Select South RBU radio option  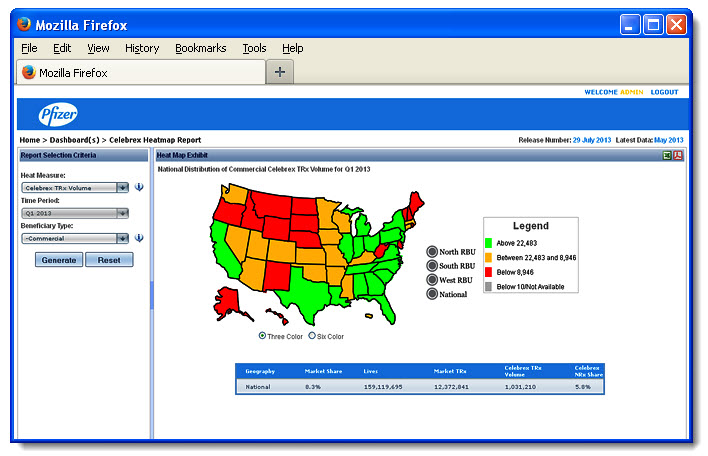(x=432, y=265)
